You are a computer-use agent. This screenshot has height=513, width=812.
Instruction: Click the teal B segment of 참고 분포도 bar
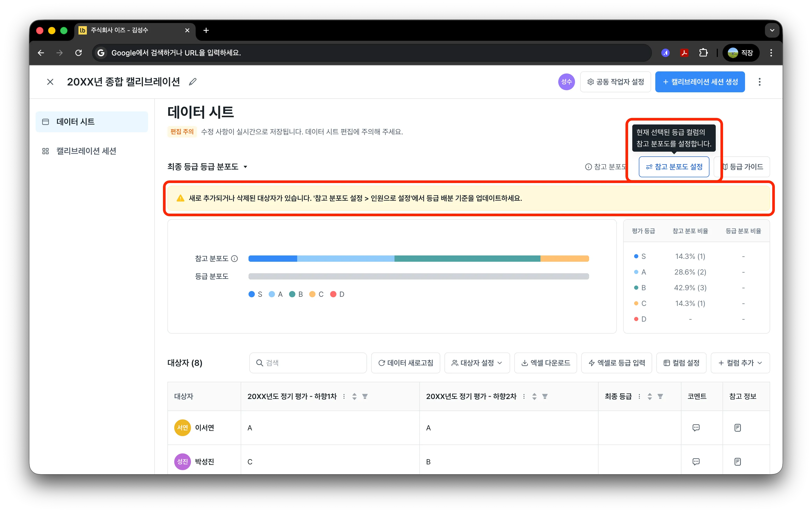(x=467, y=259)
